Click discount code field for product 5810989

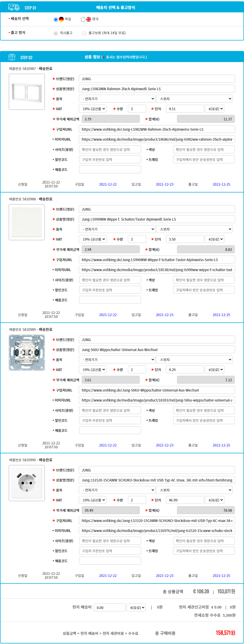pos(110,420)
